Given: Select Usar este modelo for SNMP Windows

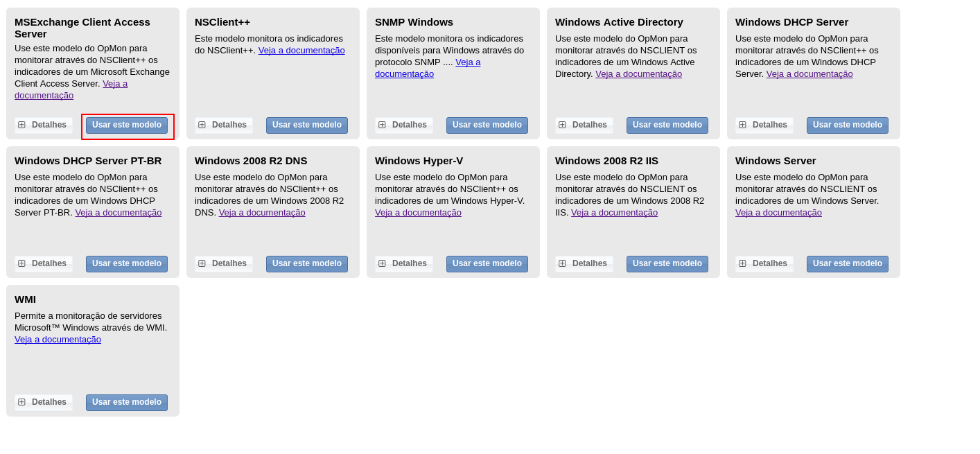Looking at the screenshot, I should click(487, 125).
